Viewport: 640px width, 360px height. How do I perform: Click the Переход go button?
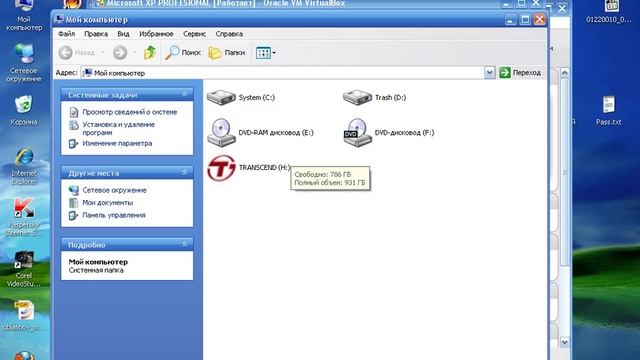point(520,73)
